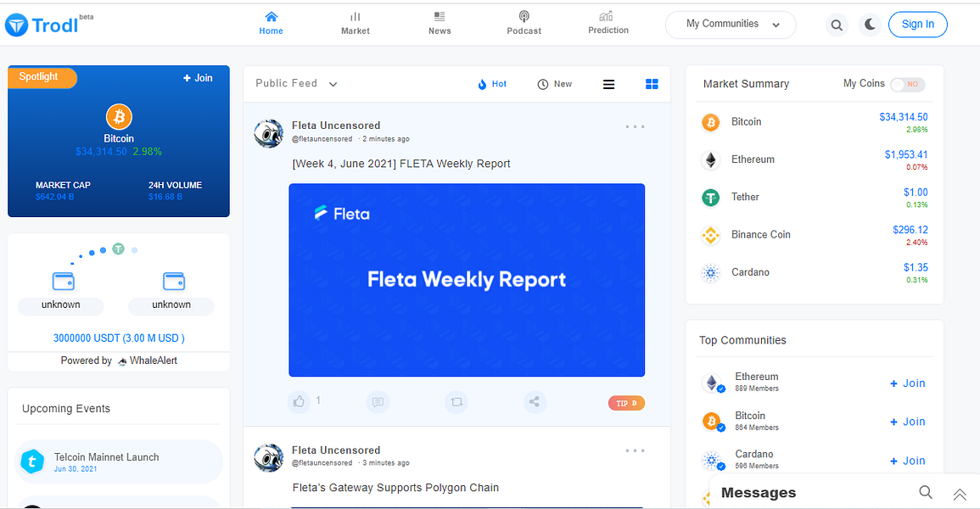Click the Tether icon in Market Summary
The image size is (980, 509).
(x=711, y=198)
